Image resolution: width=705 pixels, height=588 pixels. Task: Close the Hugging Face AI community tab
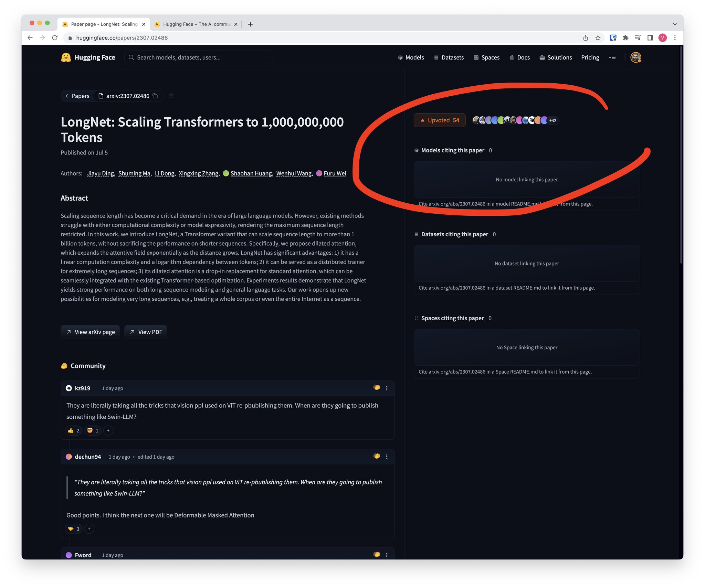pos(236,24)
